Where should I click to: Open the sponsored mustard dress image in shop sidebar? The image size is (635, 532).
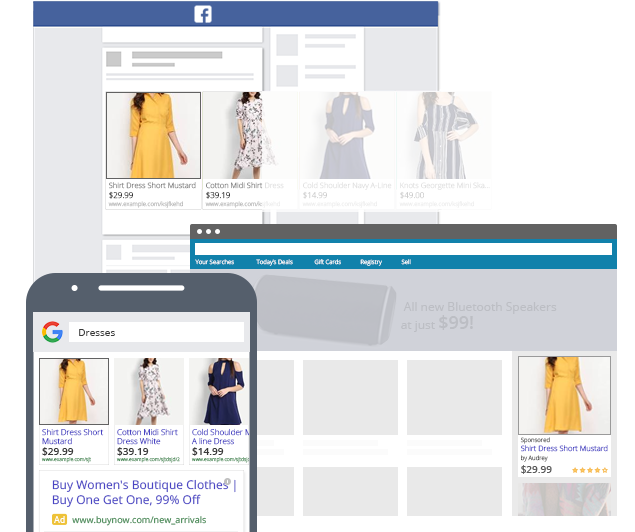point(564,395)
